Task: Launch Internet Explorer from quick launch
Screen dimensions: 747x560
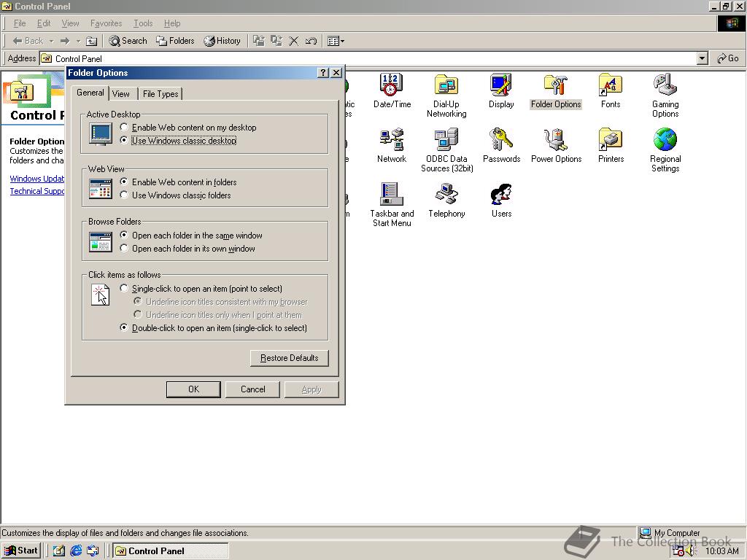Action: [x=76, y=551]
